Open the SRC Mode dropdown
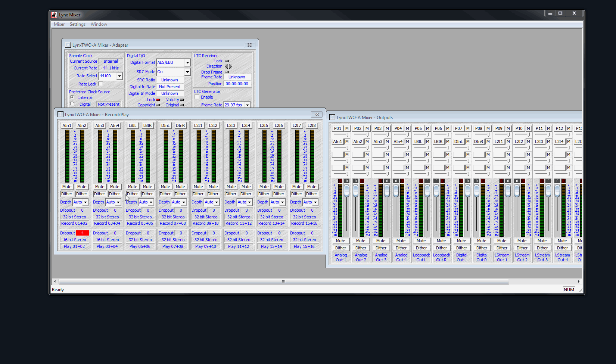The height and width of the screenshot is (364, 616). tap(187, 72)
